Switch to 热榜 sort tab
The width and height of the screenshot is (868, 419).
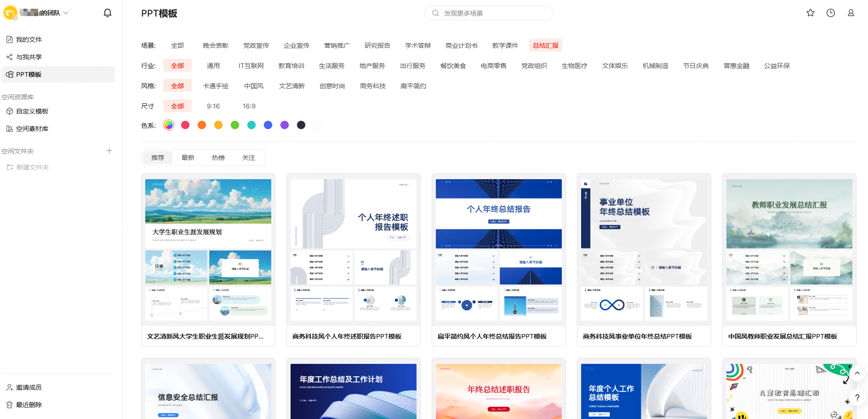[218, 158]
